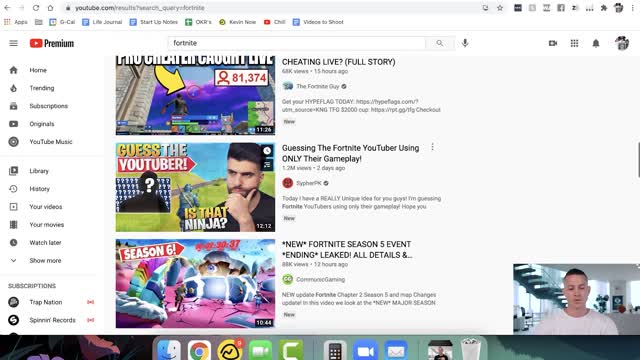The width and height of the screenshot is (640, 360).
Task: Click the page vertical scrollbar thumb
Action: coord(638,160)
